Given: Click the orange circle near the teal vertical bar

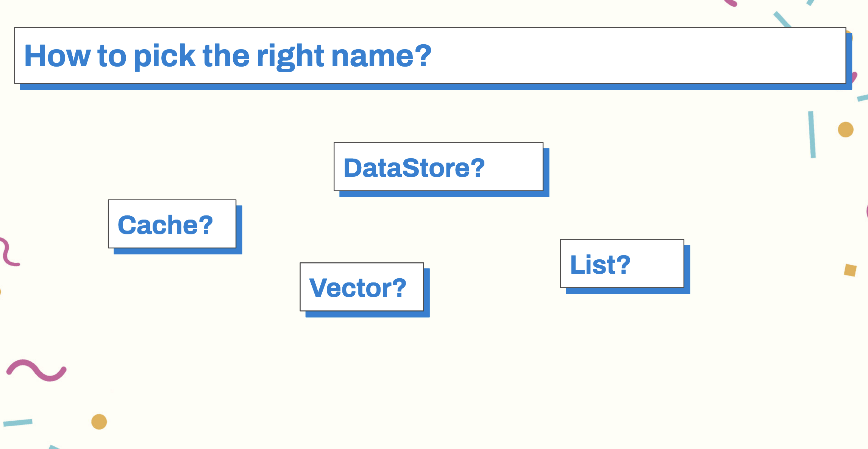Looking at the screenshot, I should coord(846,129).
